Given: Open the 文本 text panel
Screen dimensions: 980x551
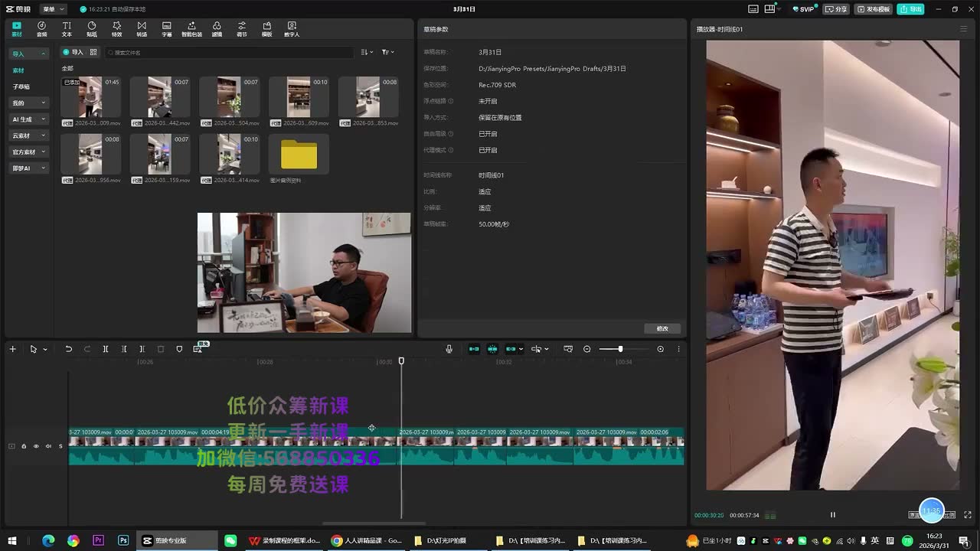Looking at the screenshot, I should click(x=67, y=29).
